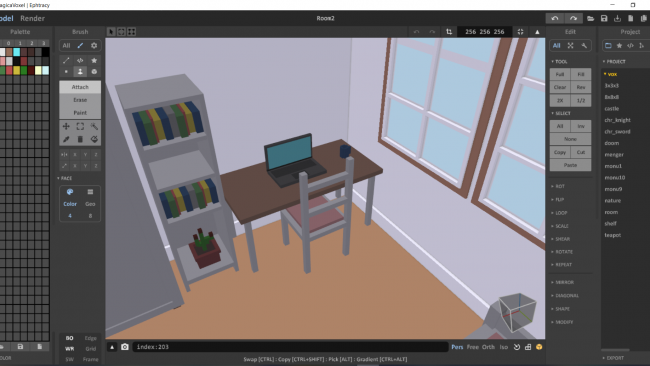Toggle the Grid display option
This screenshot has height=366, width=650.
(x=90, y=349)
